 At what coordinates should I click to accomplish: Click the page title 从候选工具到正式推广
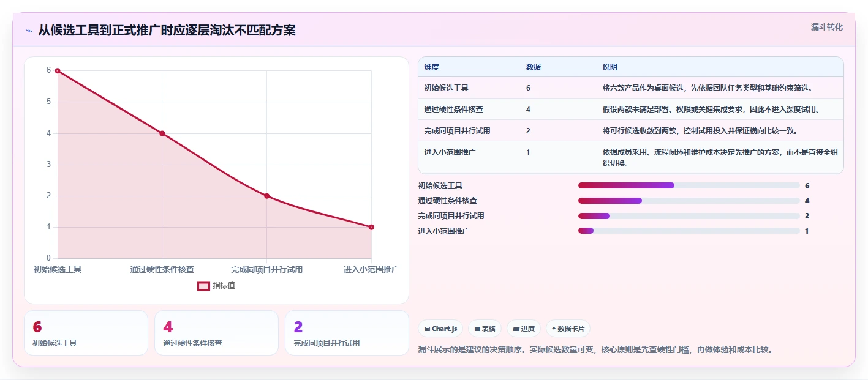(x=167, y=31)
